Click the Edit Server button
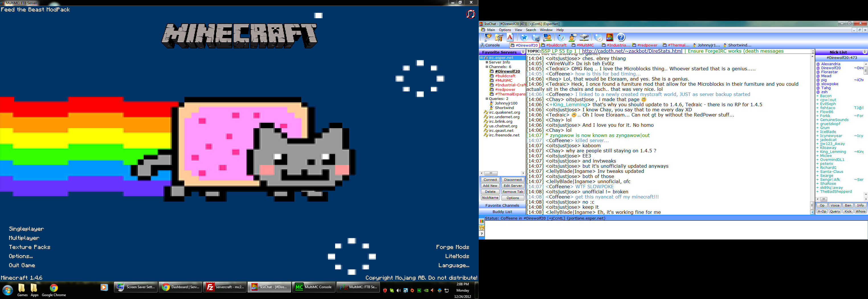This screenshot has height=299, width=868. [513, 186]
